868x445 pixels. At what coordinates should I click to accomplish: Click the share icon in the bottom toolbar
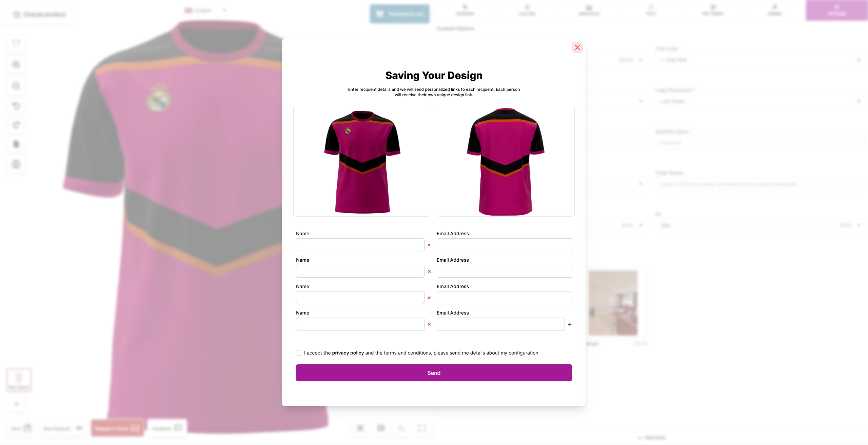[x=401, y=428]
